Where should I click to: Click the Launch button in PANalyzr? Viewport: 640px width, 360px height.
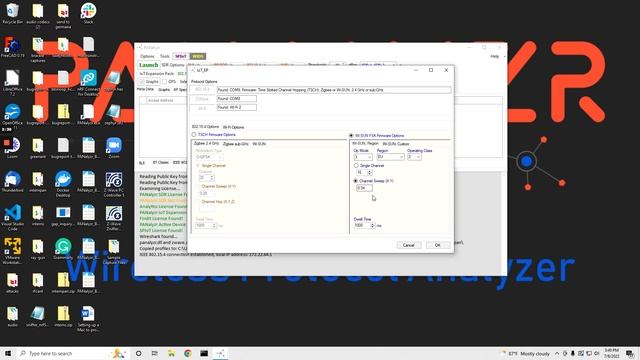(x=149, y=65)
